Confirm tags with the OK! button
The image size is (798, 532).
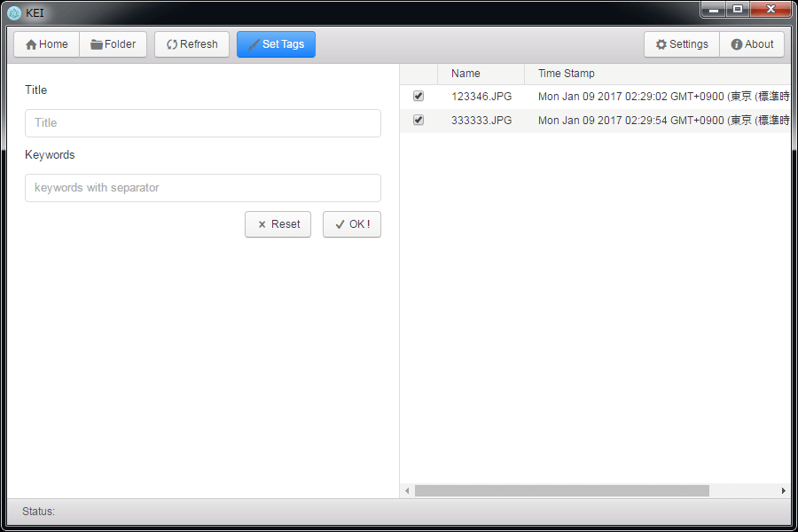(x=352, y=224)
